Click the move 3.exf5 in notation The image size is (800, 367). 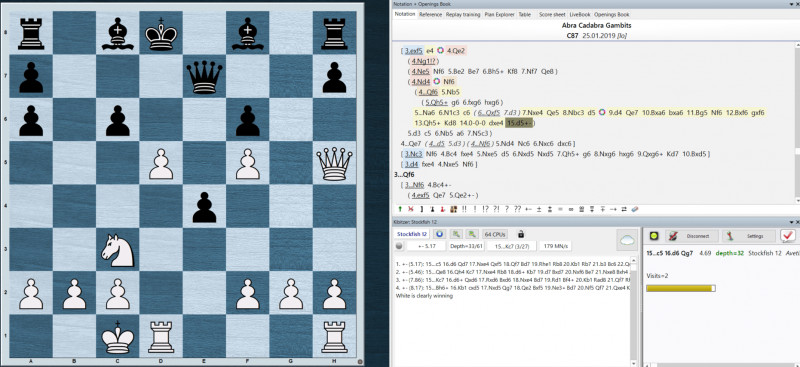(414, 51)
